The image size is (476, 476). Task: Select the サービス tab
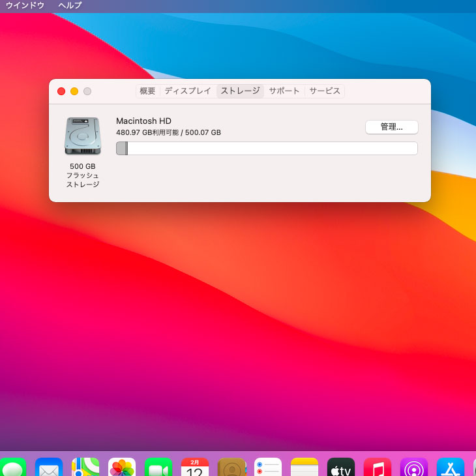coord(325,91)
